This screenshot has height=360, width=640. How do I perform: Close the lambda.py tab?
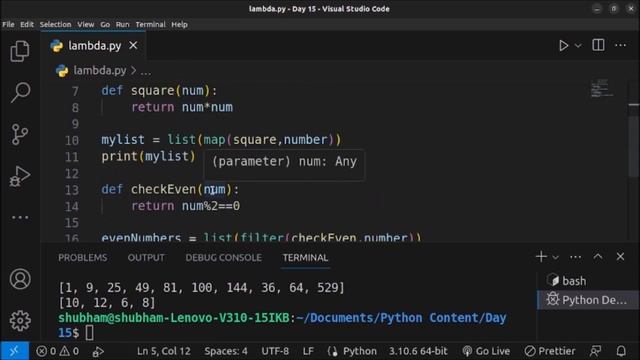click(133, 45)
